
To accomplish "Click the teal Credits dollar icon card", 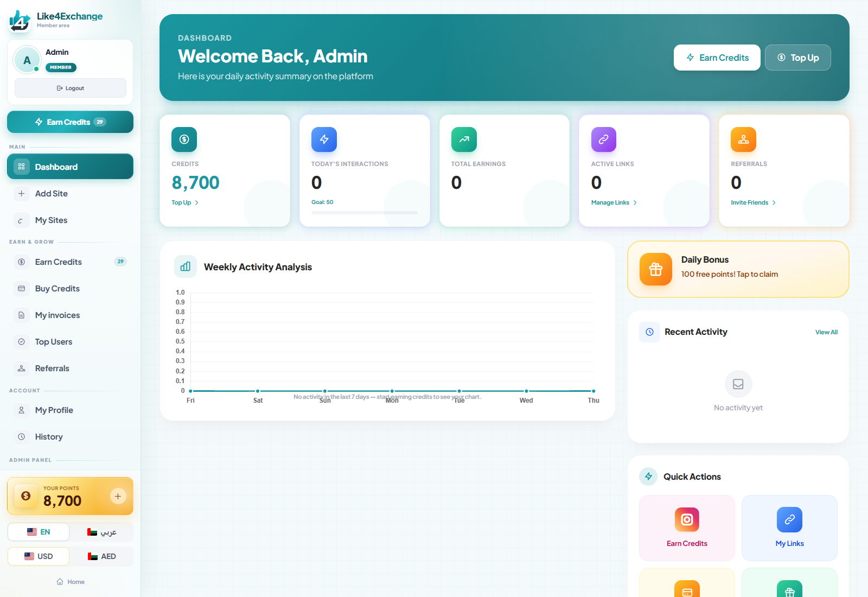I will pyautogui.click(x=184, y=139).
